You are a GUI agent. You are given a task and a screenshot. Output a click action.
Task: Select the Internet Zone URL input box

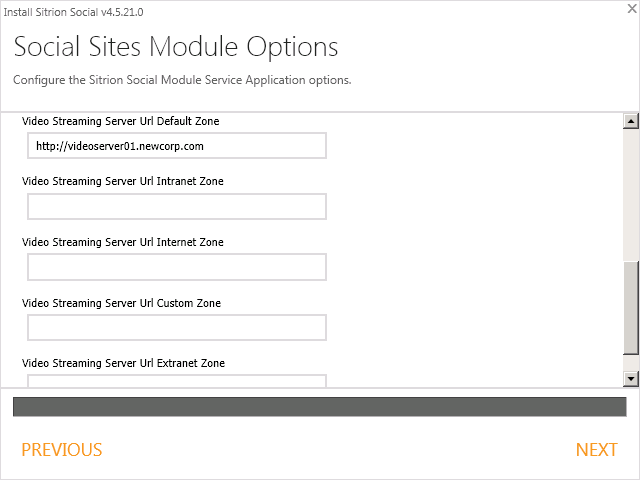[176, 267]
